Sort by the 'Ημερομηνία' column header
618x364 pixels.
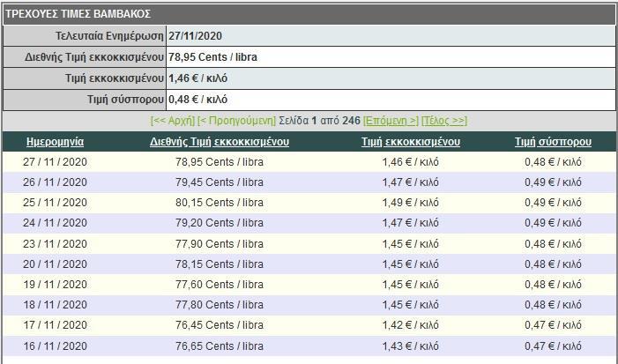click(x=56, y=141)
